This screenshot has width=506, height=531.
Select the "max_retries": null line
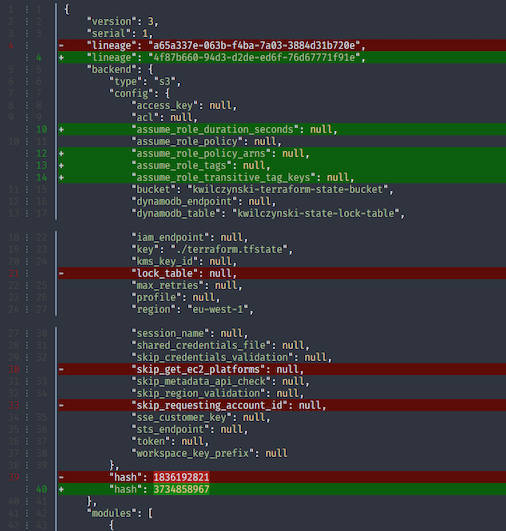click(187, 285)
